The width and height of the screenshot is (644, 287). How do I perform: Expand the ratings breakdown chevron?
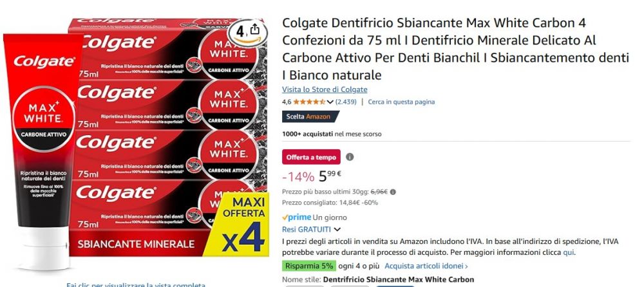[x=329, y=102]
